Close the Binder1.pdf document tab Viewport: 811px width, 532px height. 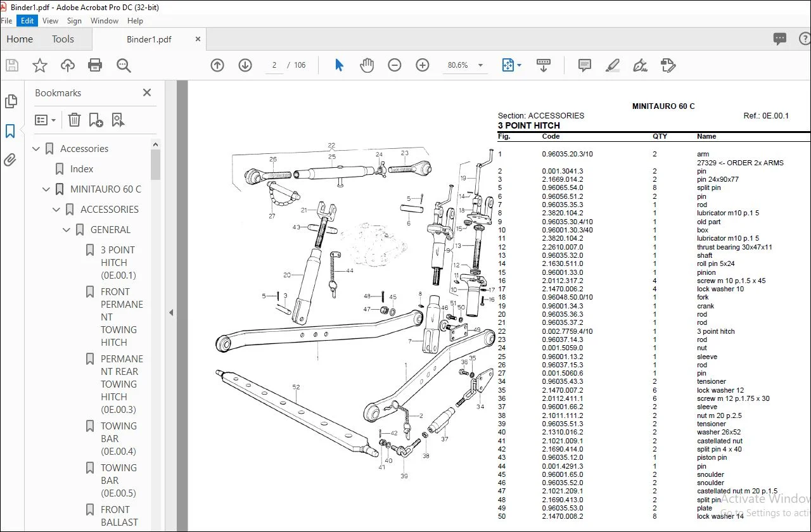coord(198,39)
